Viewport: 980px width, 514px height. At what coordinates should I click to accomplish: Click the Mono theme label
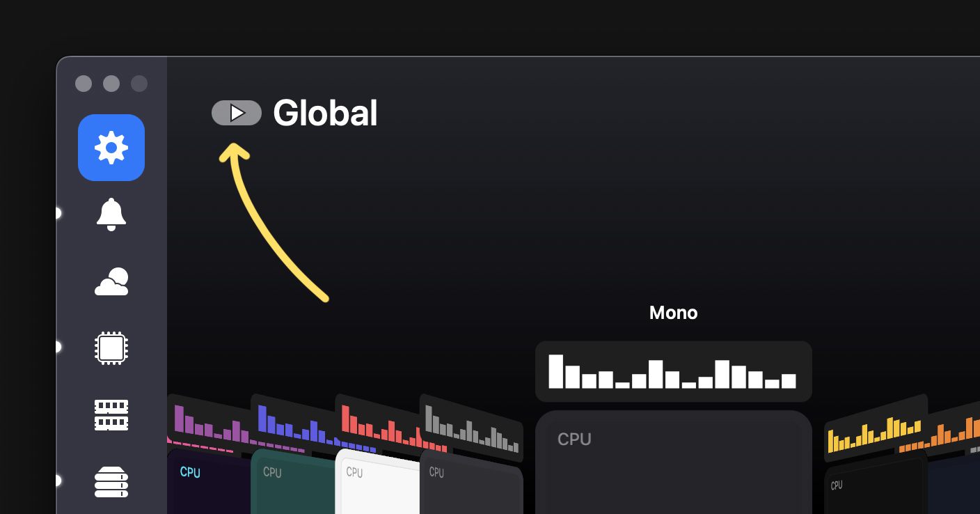674,313
